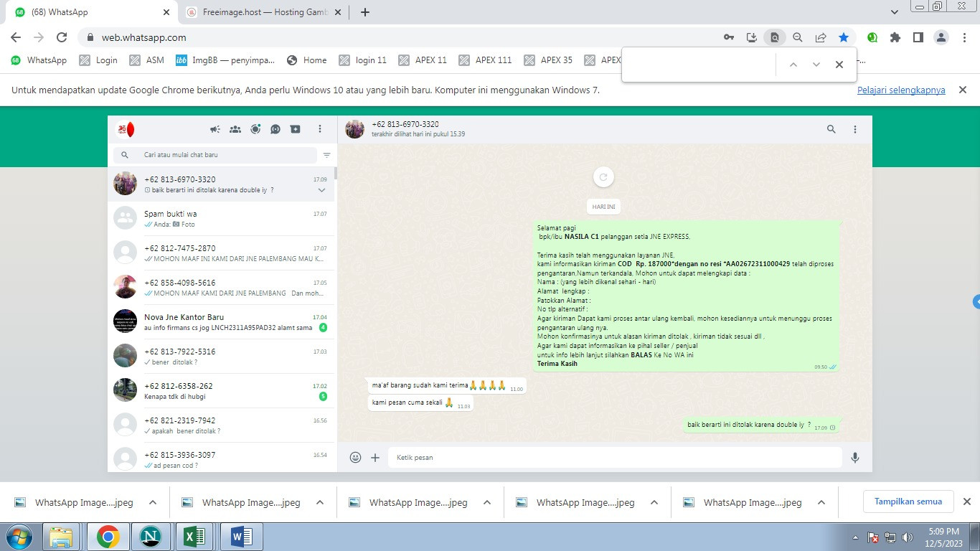Open the Chrome extensions puzzle icon

click(x=895, y=37)
